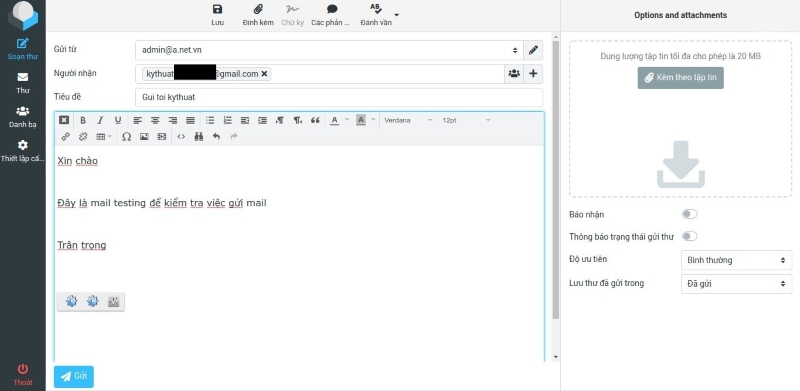Click the Chữ ký signature icon
The width and height of the screenshot is (800, 391).
[292, 9]
